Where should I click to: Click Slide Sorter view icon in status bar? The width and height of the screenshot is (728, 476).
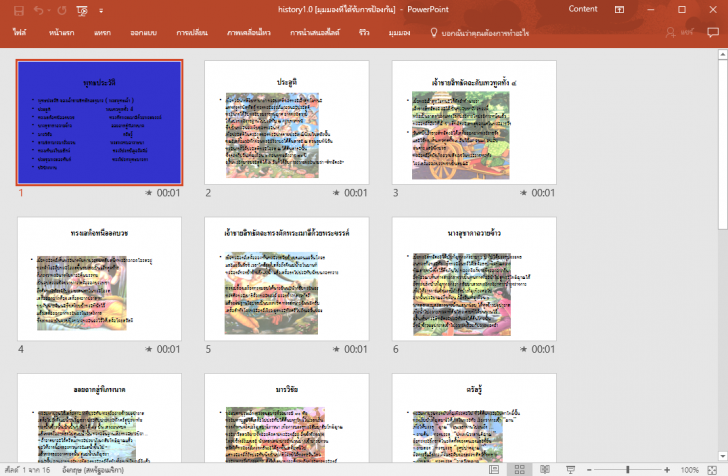pyautogui.click(x=520, y=470)
